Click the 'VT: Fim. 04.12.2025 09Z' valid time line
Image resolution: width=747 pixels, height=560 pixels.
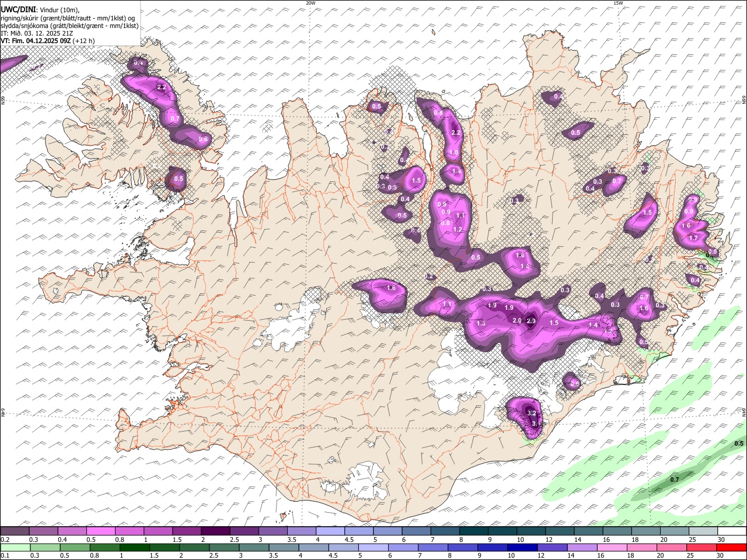(x=36, y=41)
